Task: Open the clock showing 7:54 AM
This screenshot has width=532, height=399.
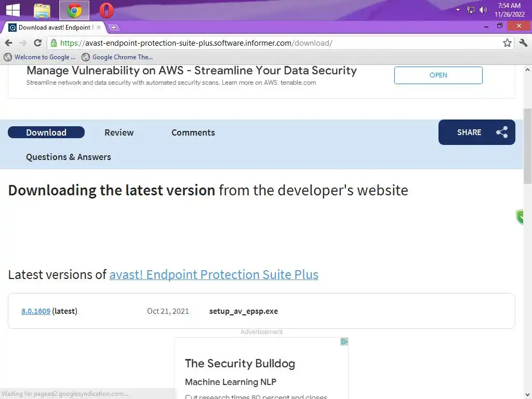Action: coord(509,10)
